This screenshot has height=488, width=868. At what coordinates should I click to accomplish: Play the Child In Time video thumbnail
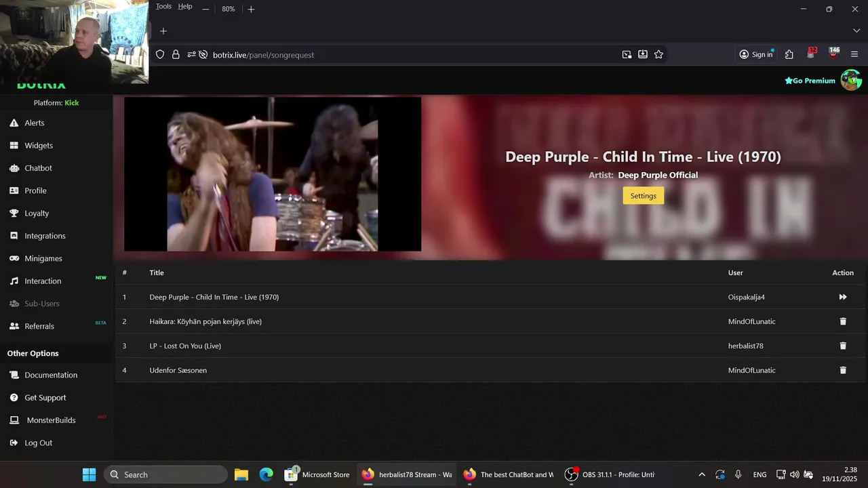click(x=273, y=174)
